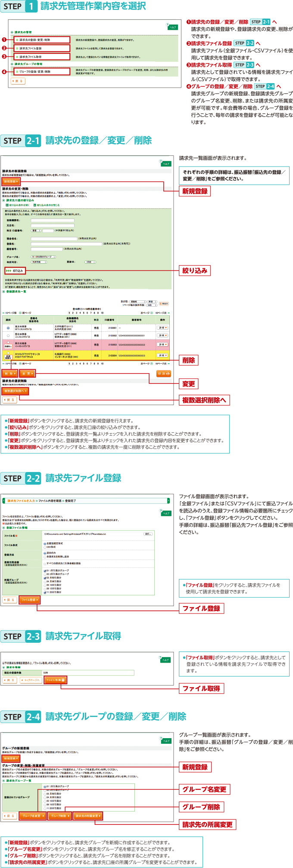
Task: Click the ファイル登録 button
Action: 30,600
